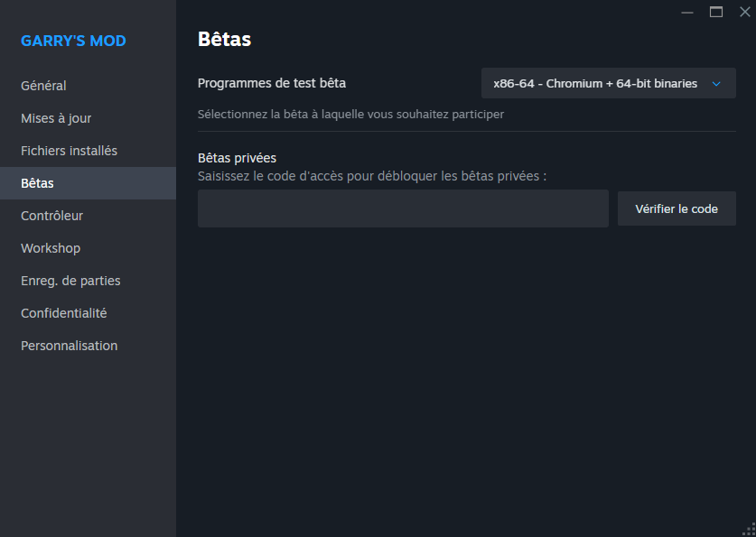The width and height of the screenshot is (756, 537).
Task: Click the GARRY'S MOD title in the sidebar
Action: (x=73, y=41)
